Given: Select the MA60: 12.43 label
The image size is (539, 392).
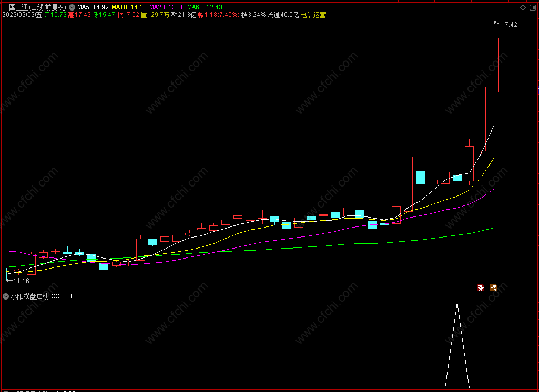Looking at the screenshot, I should [x=205, y=7].
